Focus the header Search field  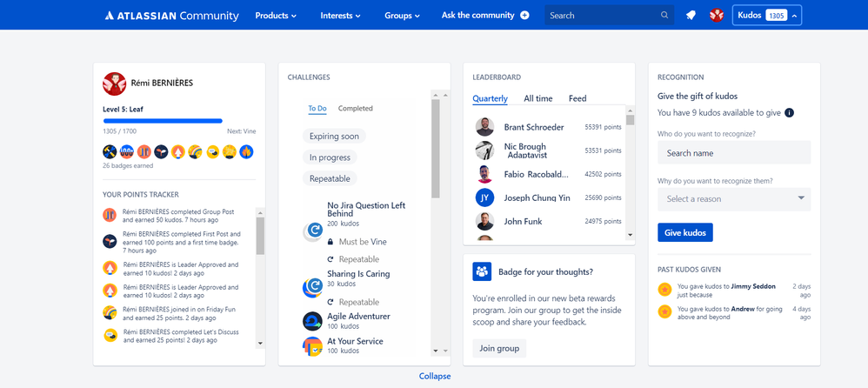[x=610, y=16]
